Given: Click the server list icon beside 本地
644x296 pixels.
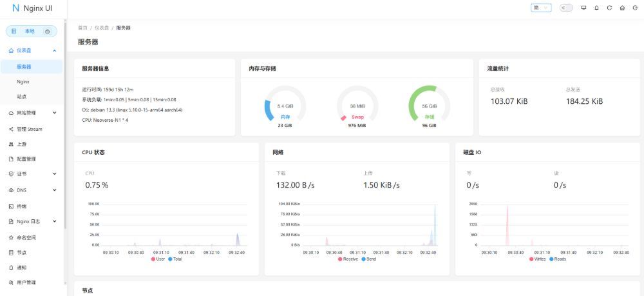Looking at the screenshot, I should tap(14, 31).
